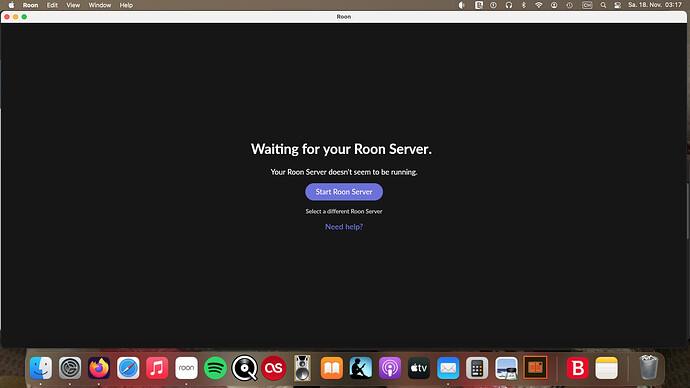
Task: Open Spotify from the dock
Action: pyautogui.click(x=215, y=368)
